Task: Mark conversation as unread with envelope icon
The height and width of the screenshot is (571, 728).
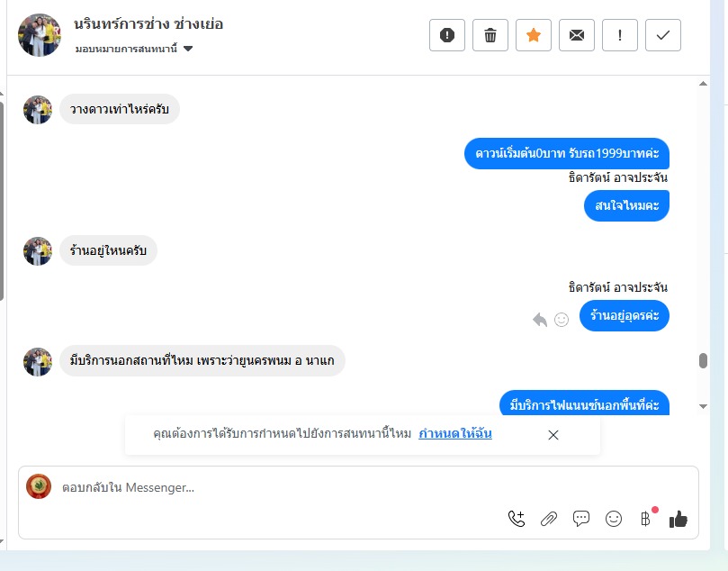Action: coord(577,35)
